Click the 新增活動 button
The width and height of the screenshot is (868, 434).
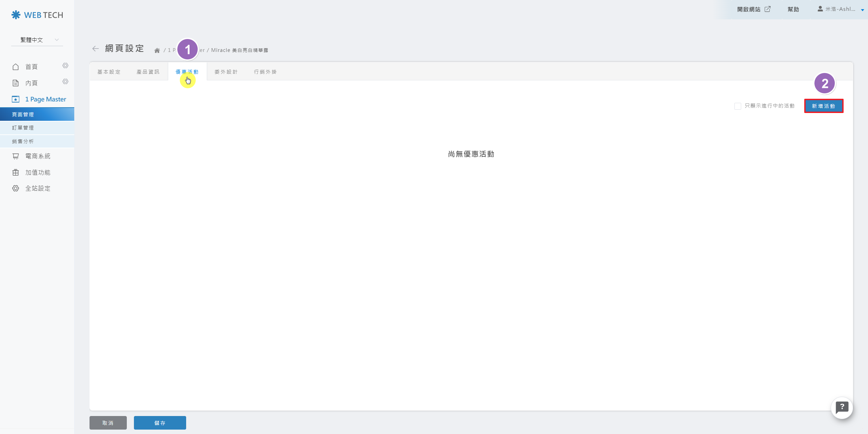(823, 106)
